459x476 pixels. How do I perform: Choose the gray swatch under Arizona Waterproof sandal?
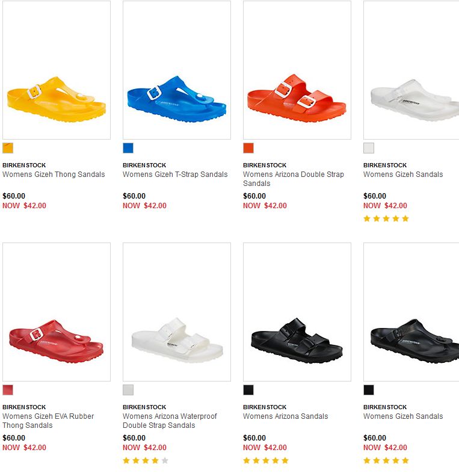pos(128,390)
